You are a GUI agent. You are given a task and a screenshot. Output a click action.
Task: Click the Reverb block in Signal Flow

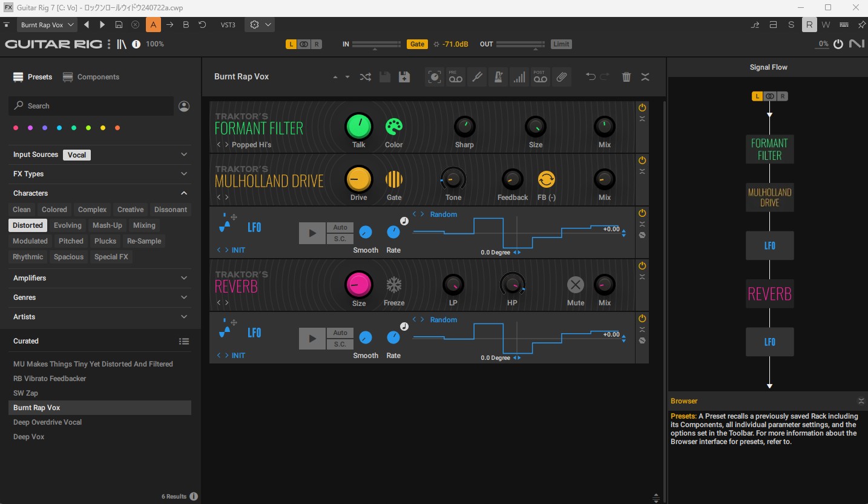point(769,294)
